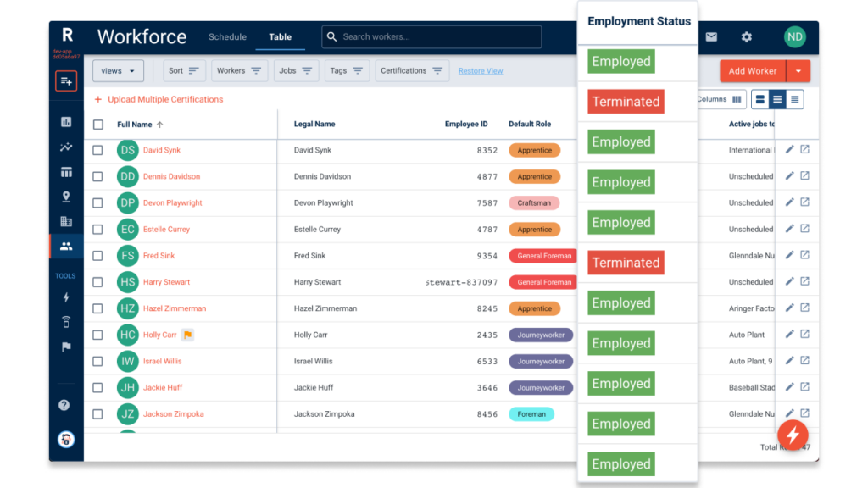Click the R logo in top-left corner

(67, 35)
